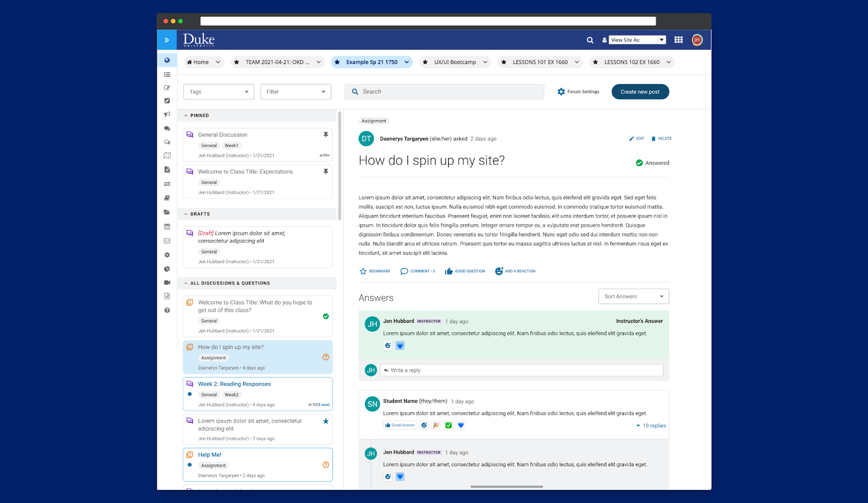This screenshot has width=868, height=503.
Task: Switch to LESSONS 101 EX 1660 tab
Action: (x=540, y=62)
